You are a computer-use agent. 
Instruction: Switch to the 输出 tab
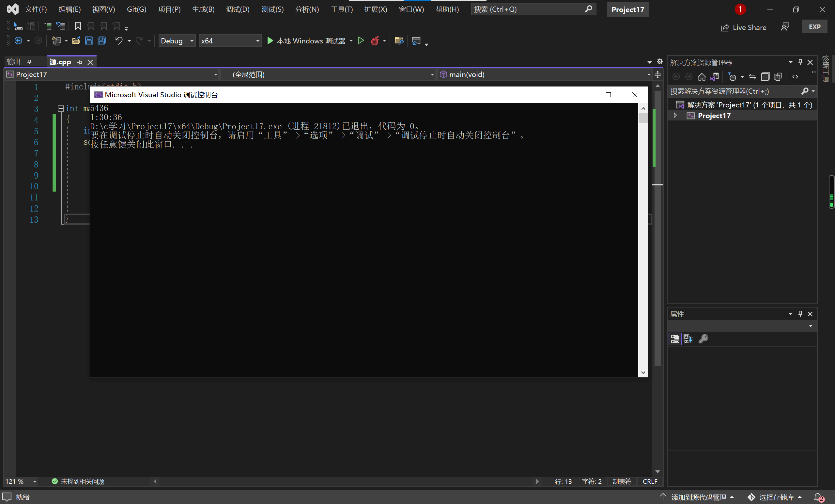click(14, 62)
